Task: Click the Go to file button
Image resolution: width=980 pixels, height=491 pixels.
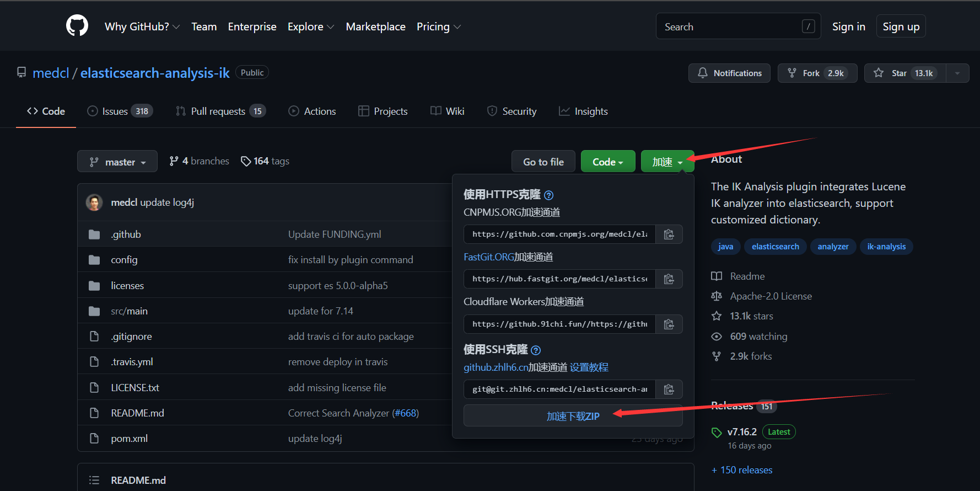Action: (543, 162)
